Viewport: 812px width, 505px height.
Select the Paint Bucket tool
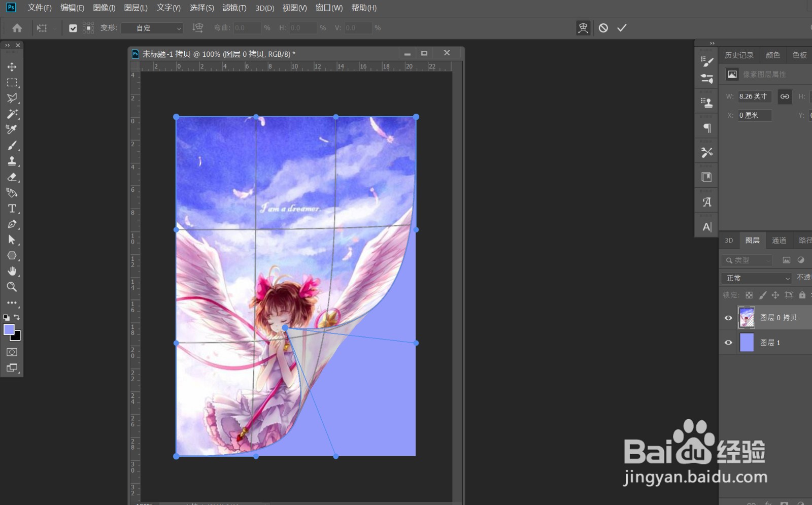click(12, 193)
